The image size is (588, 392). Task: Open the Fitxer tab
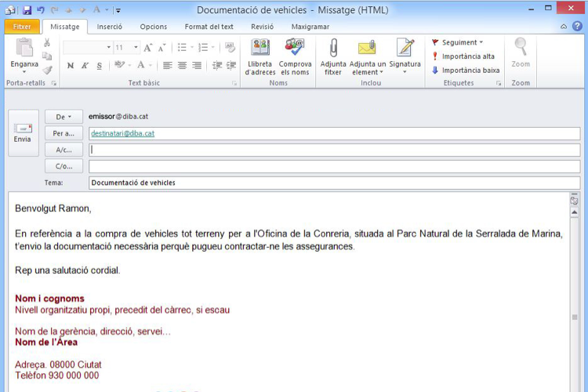(22, 27)
